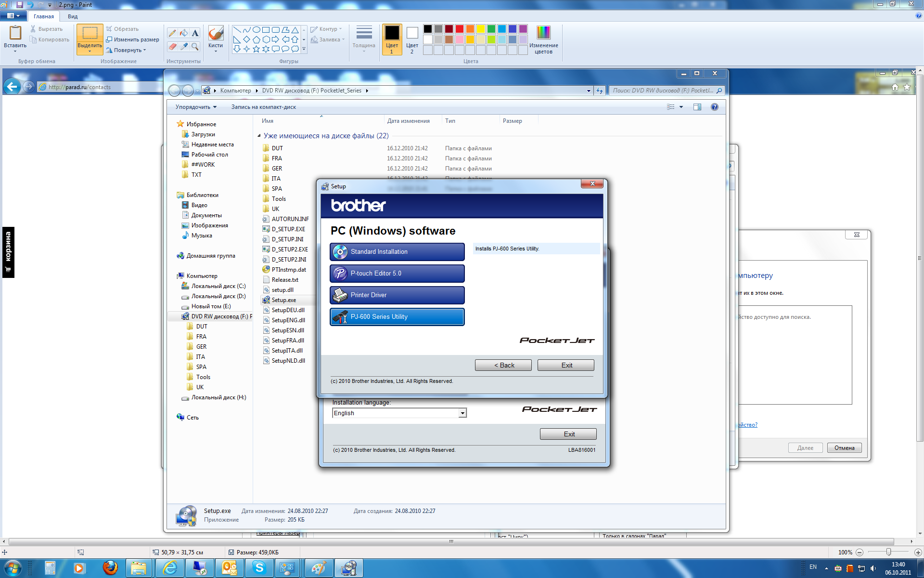Open the Edit colors (Изменение цветов) dialog
This screenshot has width=924, height=578.
[x=543, y=39]
